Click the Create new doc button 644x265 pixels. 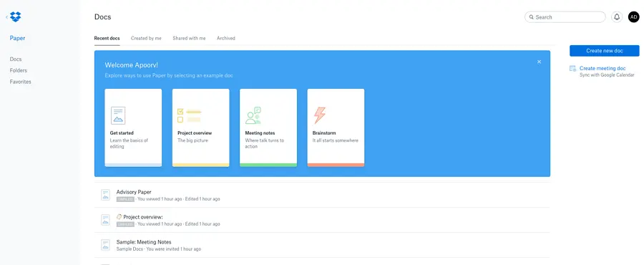(604, 51)
